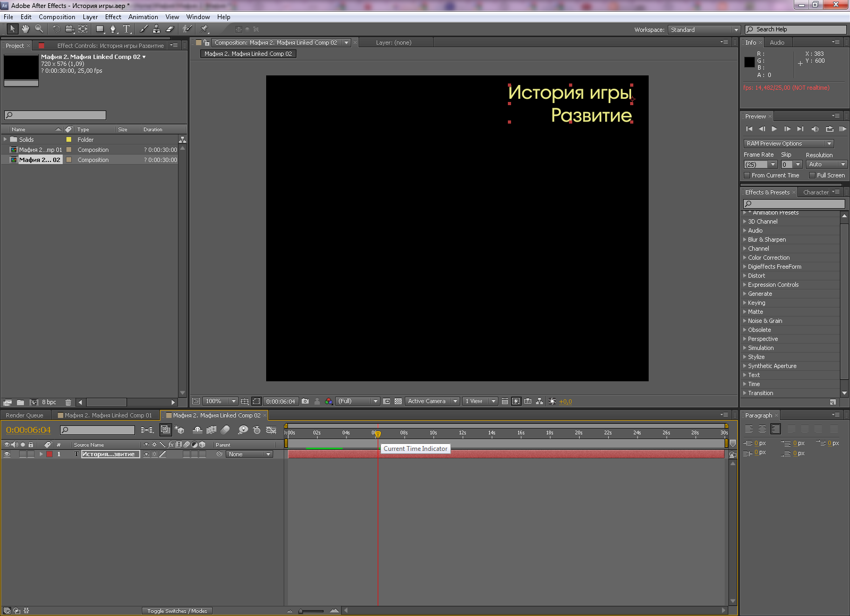Open the Workspace Standard dropdown
Image resolution: width=850 pixels, height=616 pixels.
(704, 30)
